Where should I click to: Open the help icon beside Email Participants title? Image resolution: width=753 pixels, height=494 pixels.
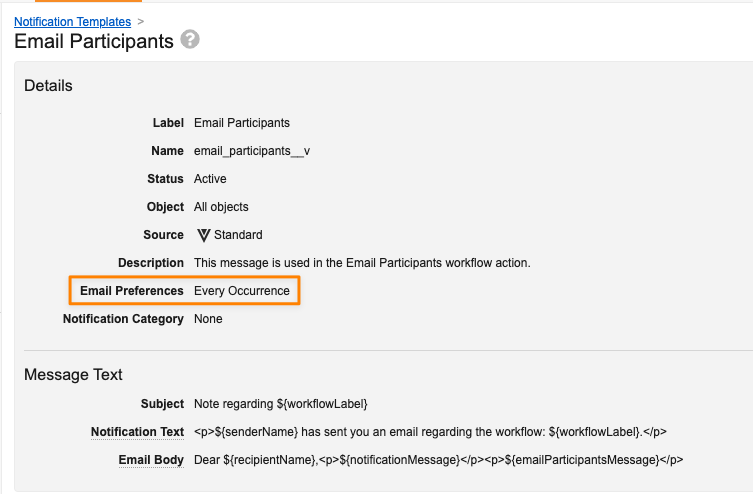tap(190, 40)
